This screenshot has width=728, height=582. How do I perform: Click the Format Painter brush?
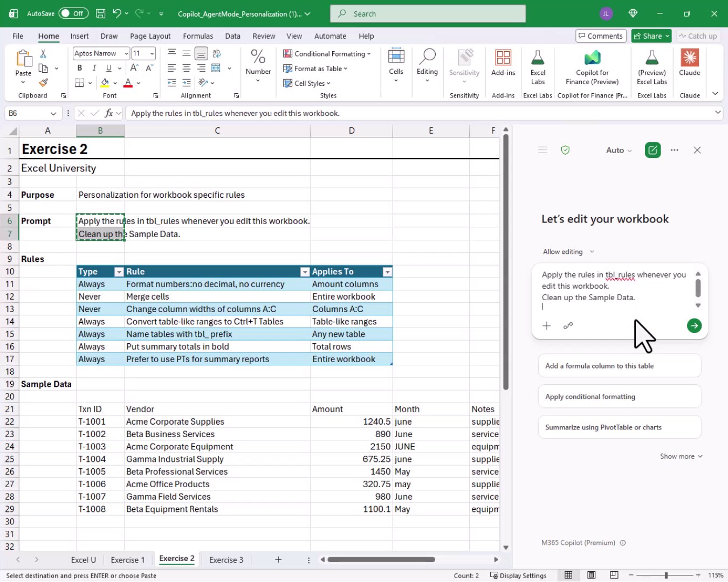click(43, 82)
